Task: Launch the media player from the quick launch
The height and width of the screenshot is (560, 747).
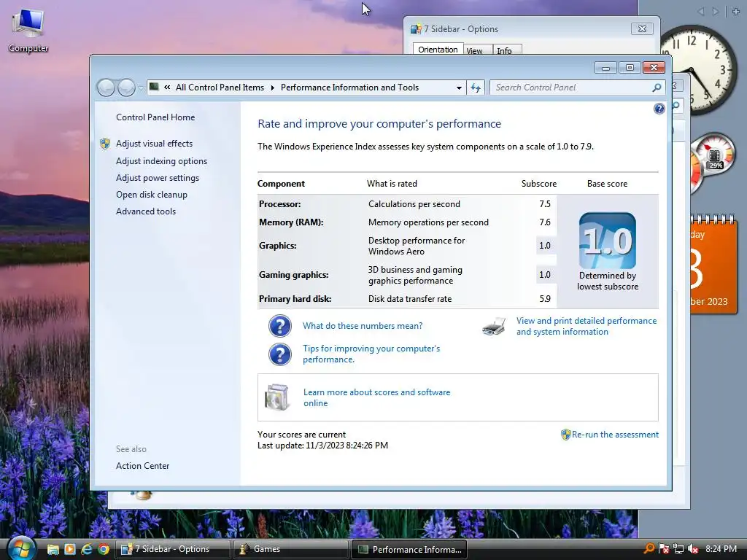Action: (69, 549)
